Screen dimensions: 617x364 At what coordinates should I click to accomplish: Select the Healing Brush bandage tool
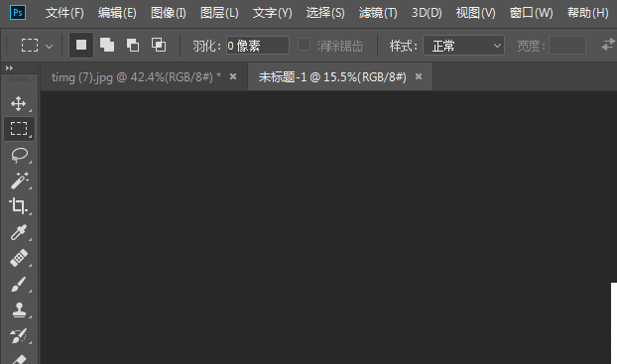[19, 258]
